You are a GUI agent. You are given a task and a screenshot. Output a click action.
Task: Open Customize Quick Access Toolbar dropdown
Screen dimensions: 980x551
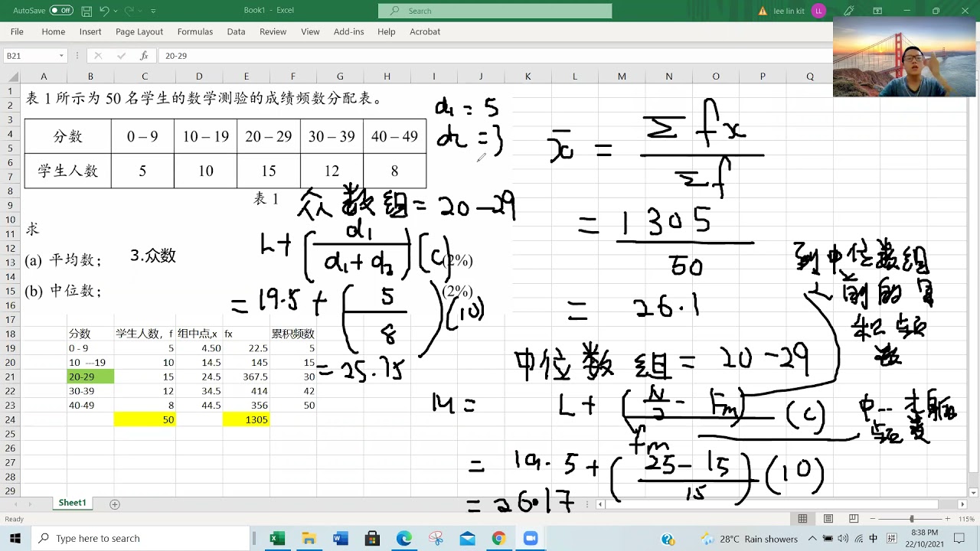[153, 11]
